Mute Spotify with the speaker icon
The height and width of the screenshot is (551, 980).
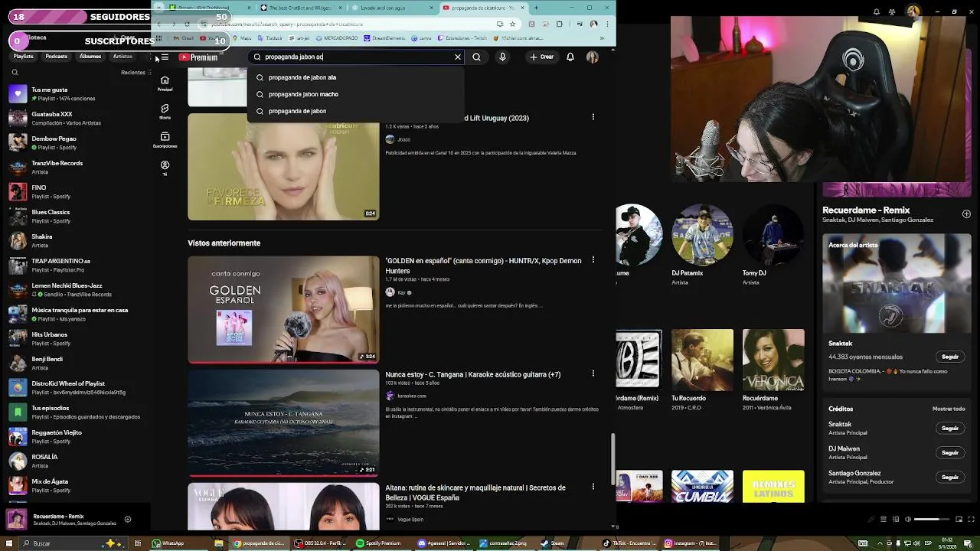(908, 520)
